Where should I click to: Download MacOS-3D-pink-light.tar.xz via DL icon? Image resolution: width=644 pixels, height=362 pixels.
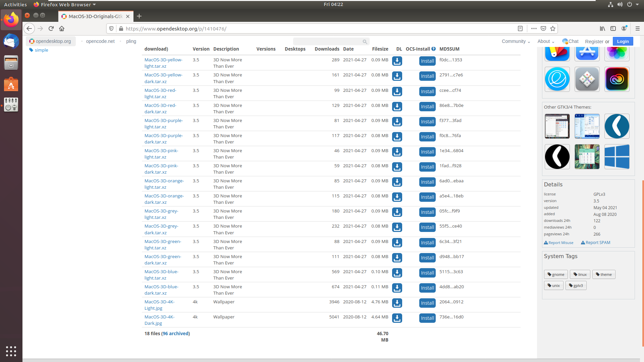point(397,152)
